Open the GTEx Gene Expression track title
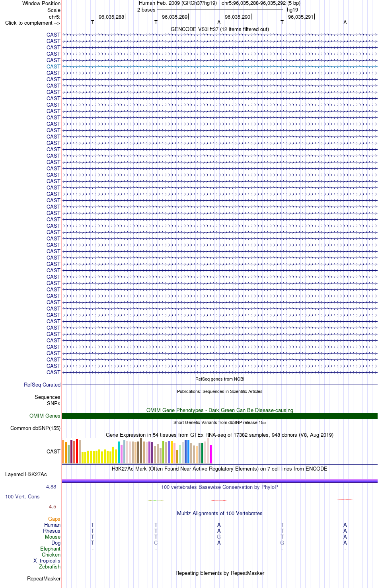 (220, 435)
